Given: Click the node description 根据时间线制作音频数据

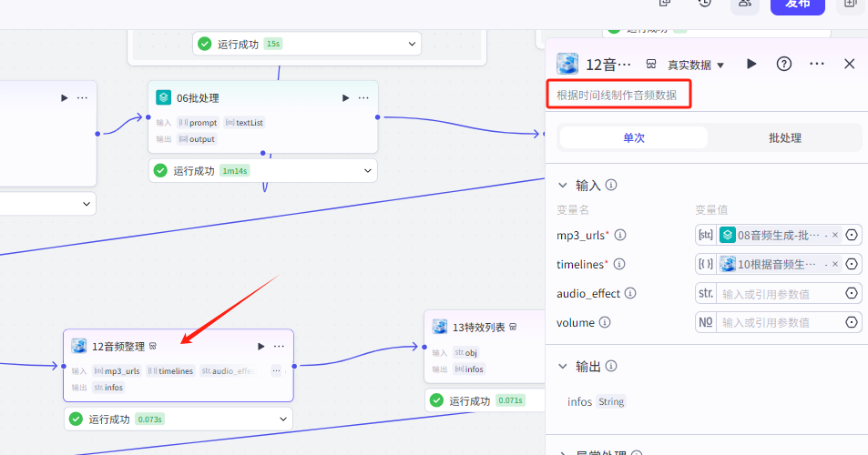Looking at the screenshot, I should click(x=617, y=95).
